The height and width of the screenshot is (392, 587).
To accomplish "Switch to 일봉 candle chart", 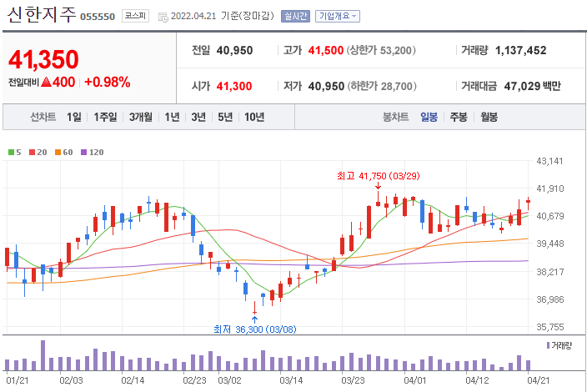I will pyautogui.click(x=429, y=117).
